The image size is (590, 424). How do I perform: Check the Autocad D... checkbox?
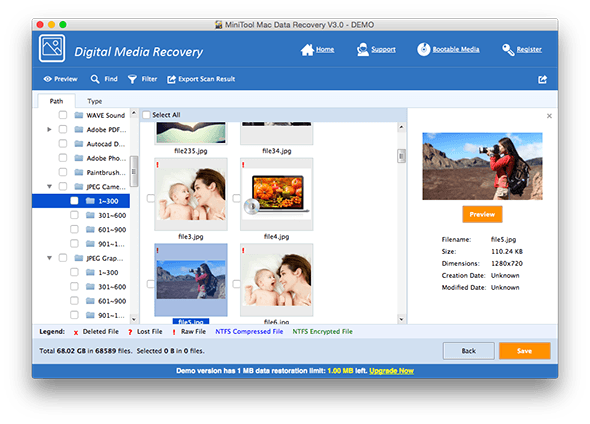point(63,144)
